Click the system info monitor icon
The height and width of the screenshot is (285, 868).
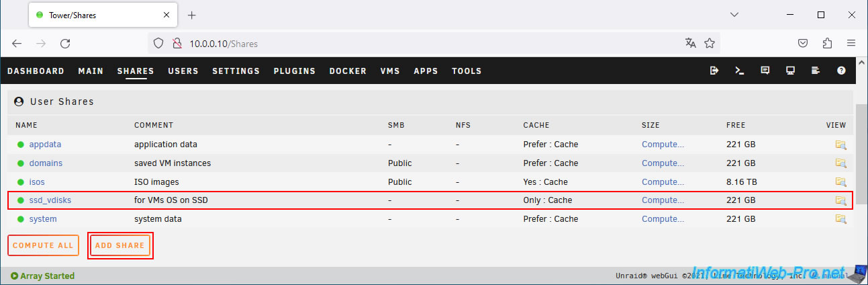point(790,71)
